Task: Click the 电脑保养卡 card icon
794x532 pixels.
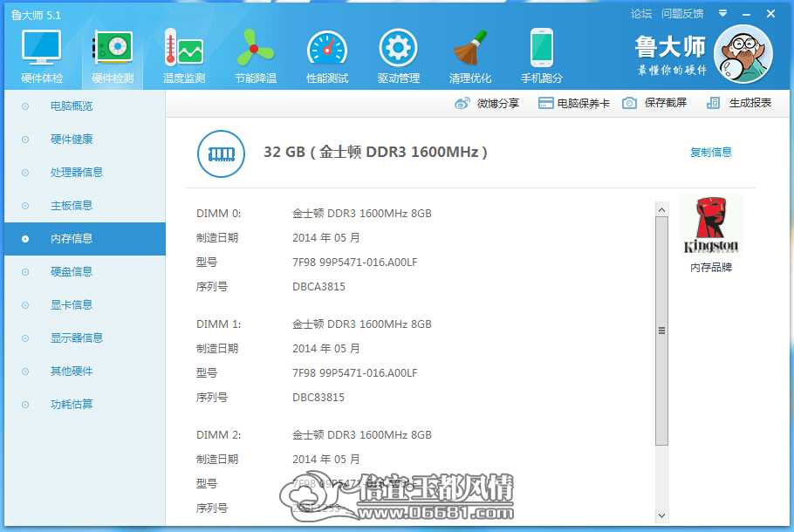Action: tap(545, 103)
